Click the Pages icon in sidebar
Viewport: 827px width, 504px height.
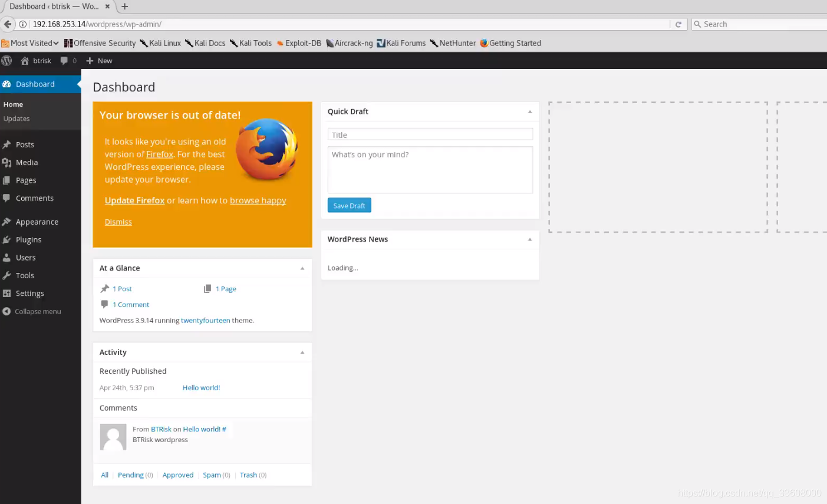click(6, 180)
